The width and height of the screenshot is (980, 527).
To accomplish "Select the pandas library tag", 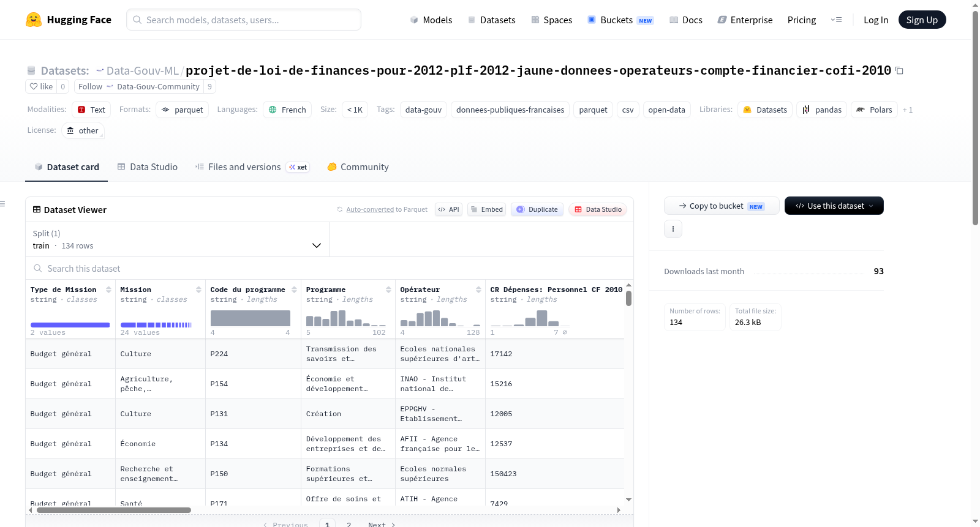I will (821, 110).
